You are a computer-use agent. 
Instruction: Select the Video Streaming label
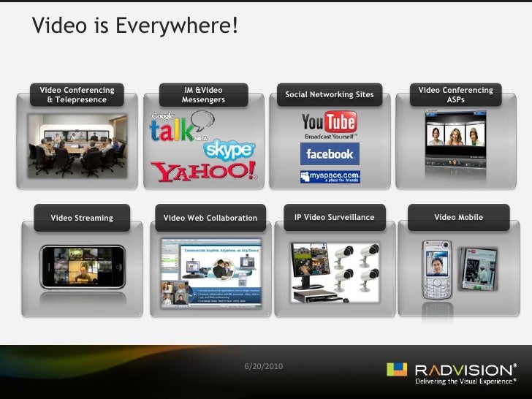[82, 218]
